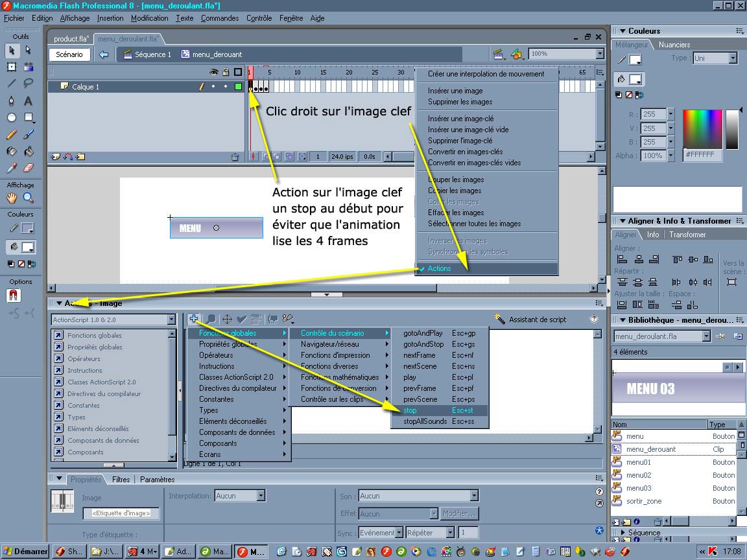Open the 100% zoom dropdown

pyautogui.click(x=600, y=54)
